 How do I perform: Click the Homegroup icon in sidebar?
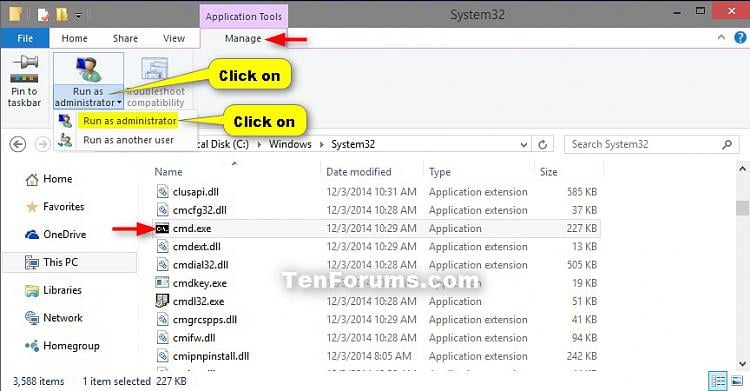[x=32, y=346]
